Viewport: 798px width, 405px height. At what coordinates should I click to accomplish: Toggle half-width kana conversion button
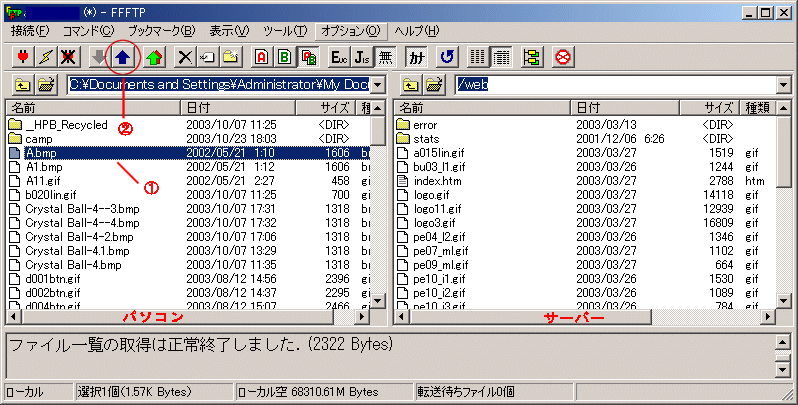(416, 57)
